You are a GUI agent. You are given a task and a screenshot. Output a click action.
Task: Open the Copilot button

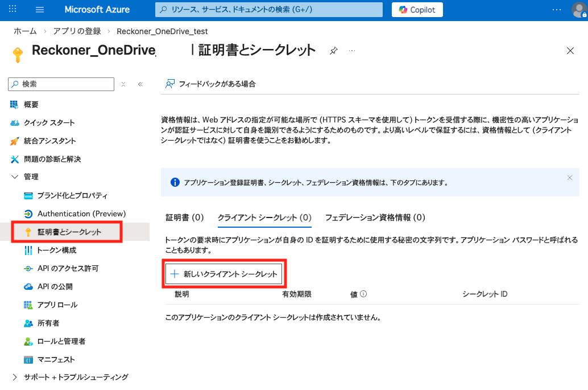click(x=417, y=10)
